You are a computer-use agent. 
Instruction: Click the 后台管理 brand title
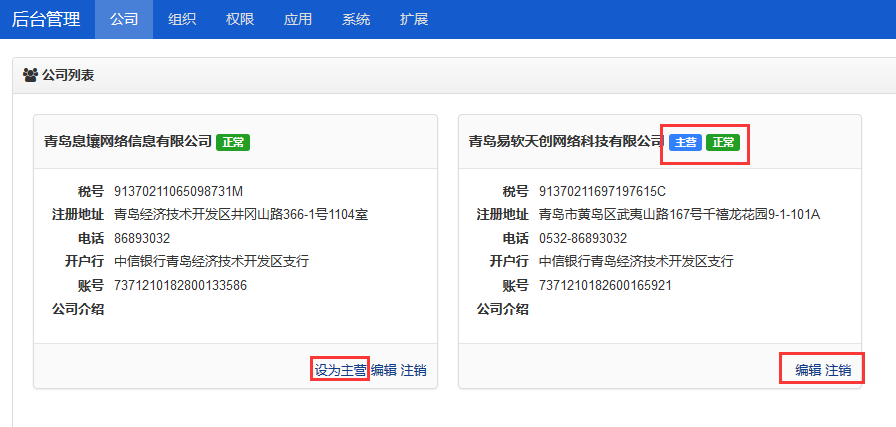tap(46, 19)
